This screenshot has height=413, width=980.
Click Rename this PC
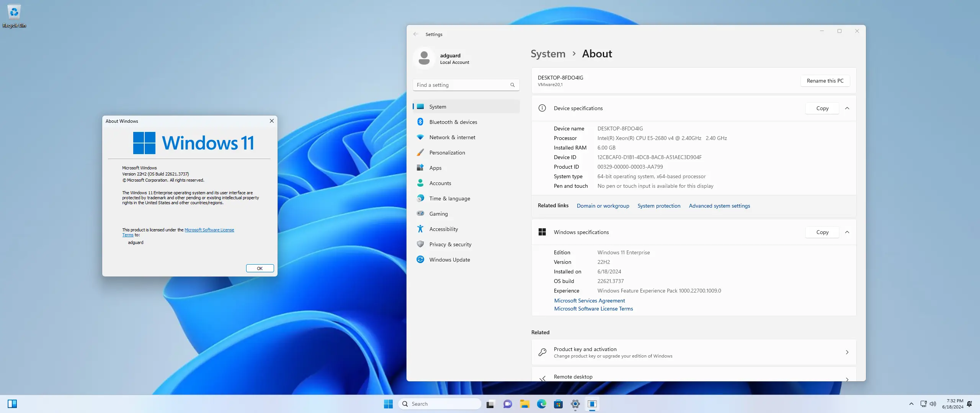825,81
